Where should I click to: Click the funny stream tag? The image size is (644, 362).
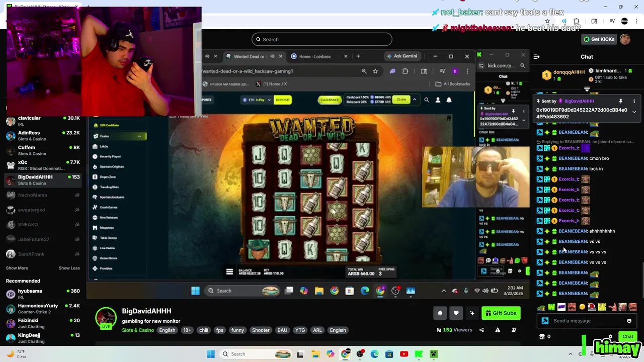[x=237, y=330]
